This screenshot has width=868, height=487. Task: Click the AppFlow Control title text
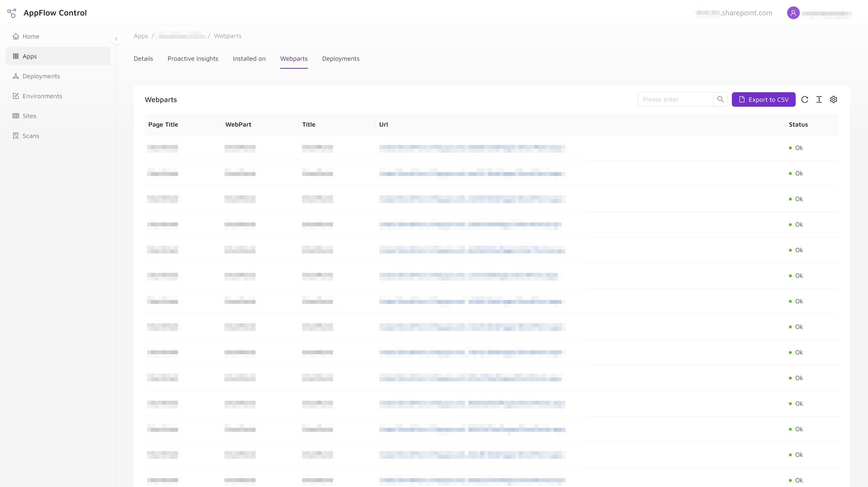pyautogui.click(x=55, y=13)
